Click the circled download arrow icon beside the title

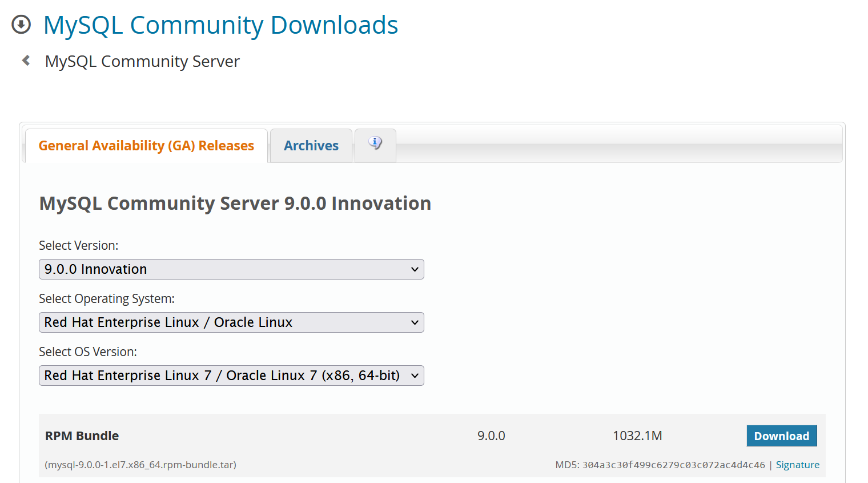coord(21,25)
